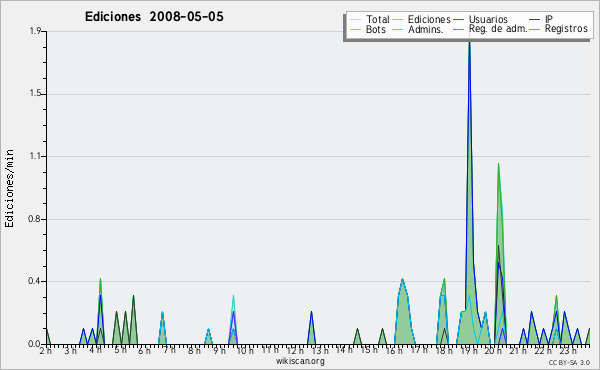
Task: Click the 'Ediciones' legend entry
Action: tap(429, 19)
